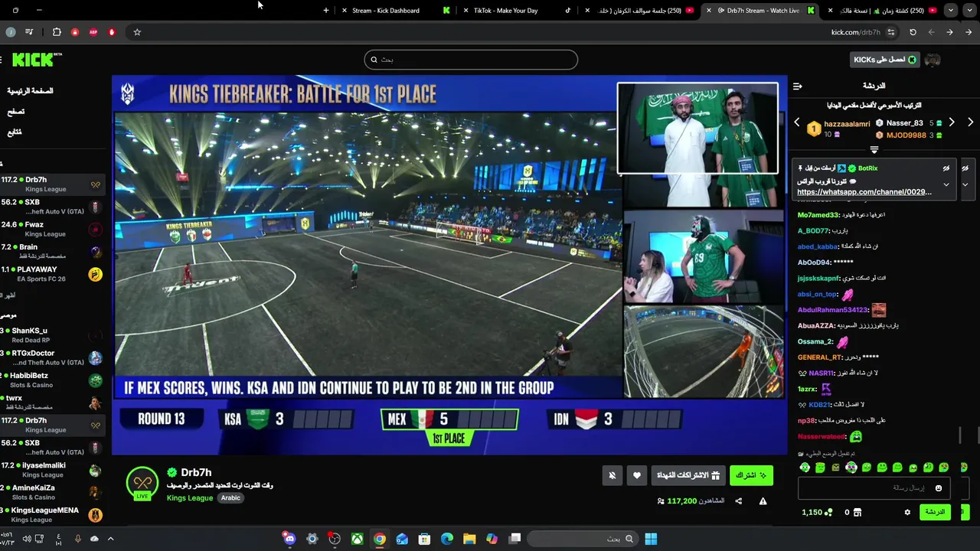The width and height of the screenshot is (980, 551).
Task: Switch to TikTok - Make Your Day tab
Action: click(514, 10)
